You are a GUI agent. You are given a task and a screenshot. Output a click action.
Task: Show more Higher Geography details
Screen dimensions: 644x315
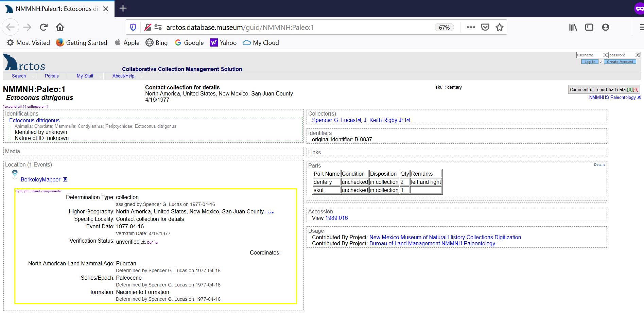(269, 212)
